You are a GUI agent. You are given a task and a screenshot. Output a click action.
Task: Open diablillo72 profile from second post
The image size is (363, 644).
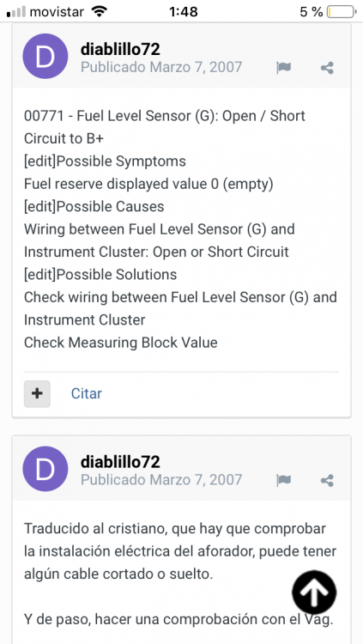click(x=120, y=462)
